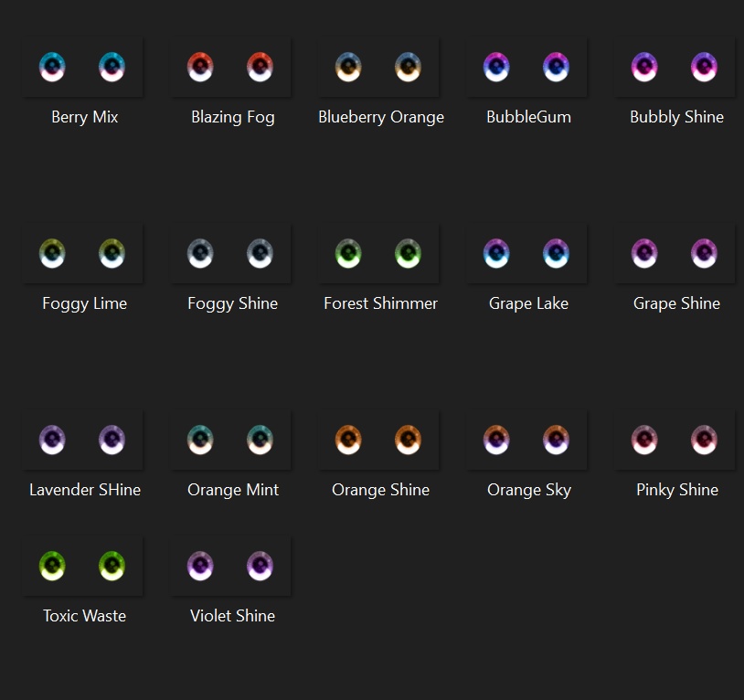The height and width of the screenshot is (700, 744).
Task: Select the Foggy Lime eye thumbnail
Action: click(x=82, y=253)
